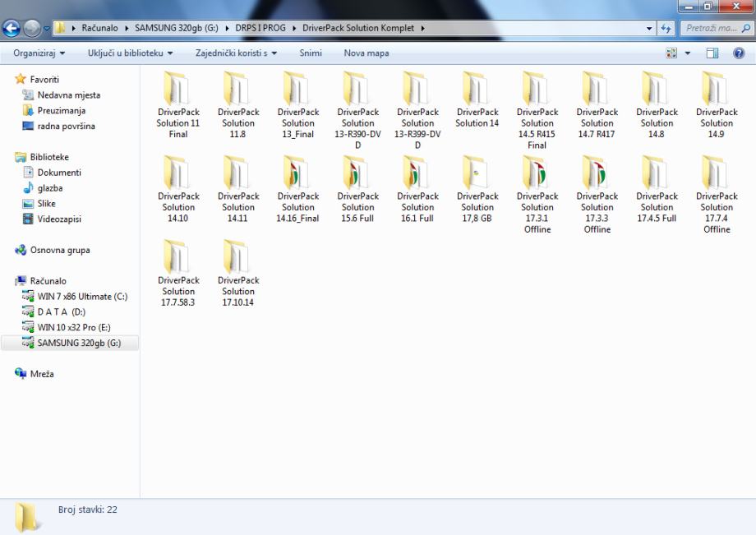Select DriverPack Solution 13-R390-DVD folder
Image resolution: width=756 pixels, height=535 pixels.
[357, 110]
